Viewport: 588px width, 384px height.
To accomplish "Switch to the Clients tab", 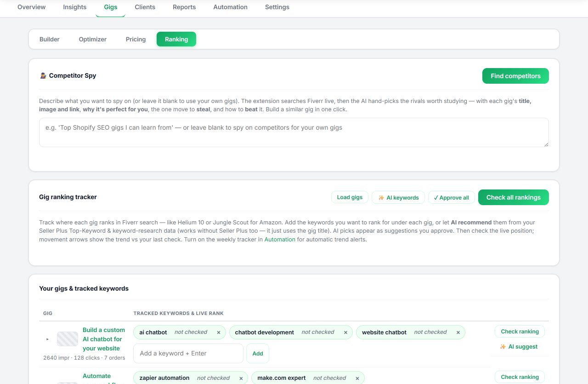I will pos(145,7).
